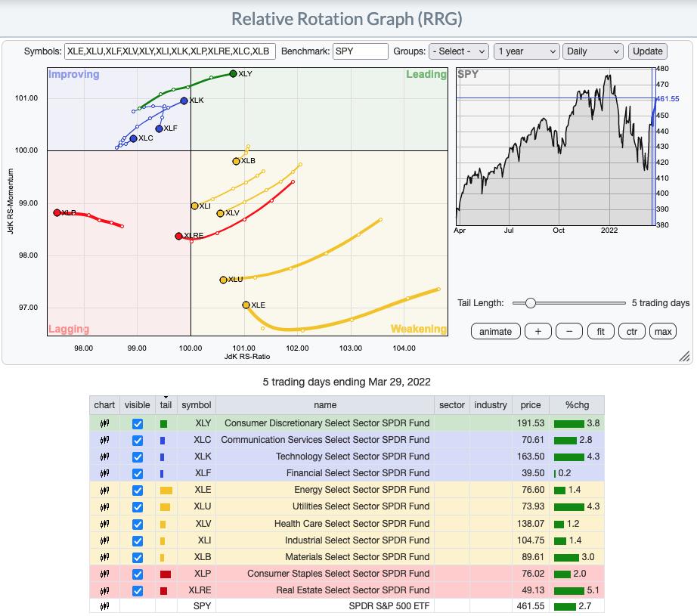Screen dimensions: 697x616
Task: Open the chart icon for XLV row
Action: pos(104,524)
